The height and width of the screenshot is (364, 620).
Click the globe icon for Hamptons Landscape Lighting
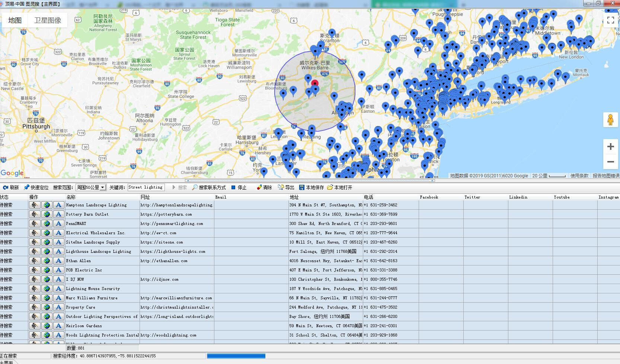pyautogui.click(x=47, y=205)
